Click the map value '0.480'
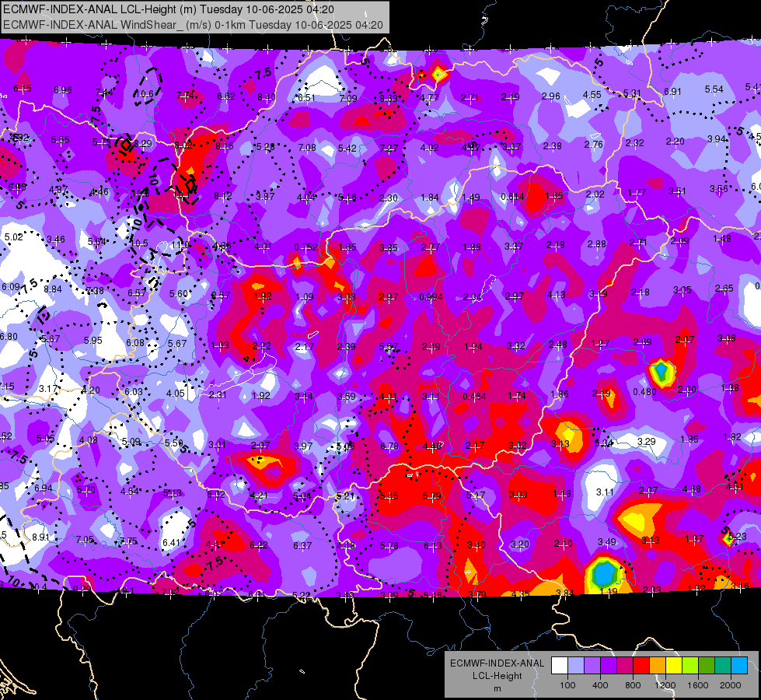The image size is (761, 700). (x=645, y=391)
